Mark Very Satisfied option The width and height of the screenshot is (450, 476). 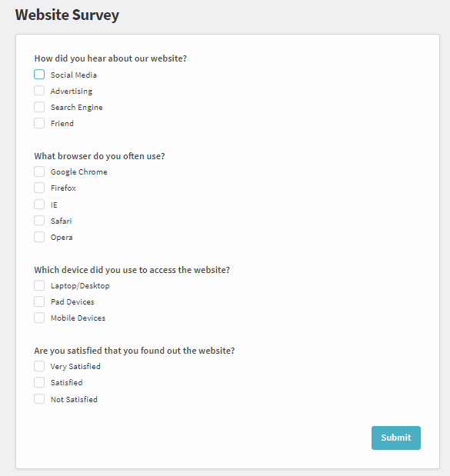(x=39, y=366)
